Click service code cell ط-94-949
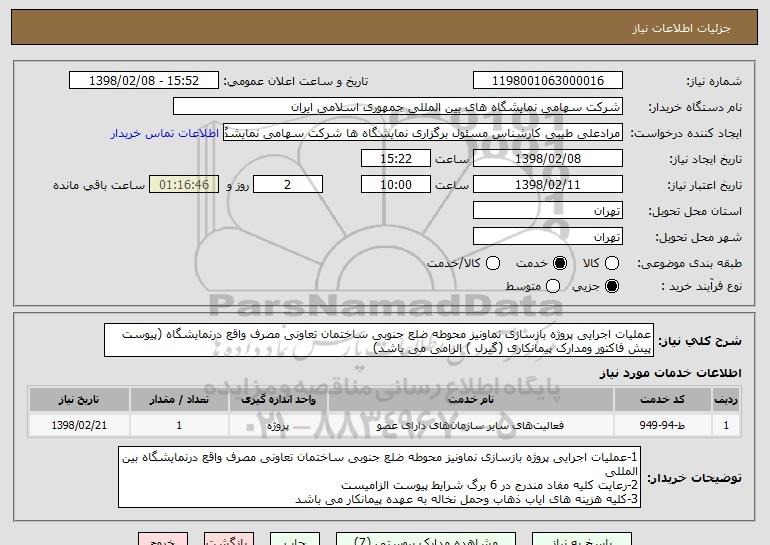The image size is (770, 545). (x=662, y=425)
